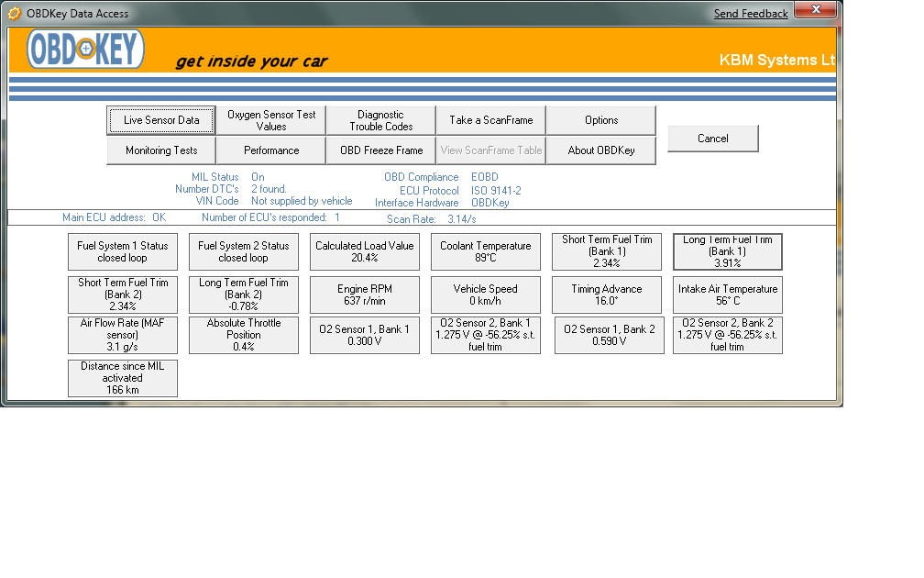The width and height of the screenshot is (924, 578).
Task: Open the Options button
Action: pyautogui.click(x=601, y=120)
